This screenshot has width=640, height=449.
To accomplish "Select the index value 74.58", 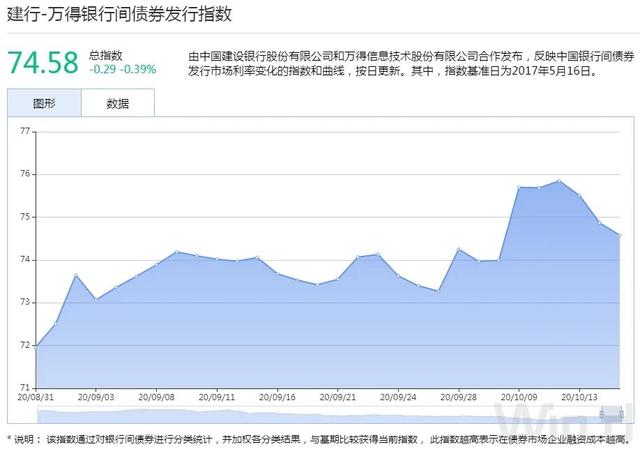I will 42,62.
